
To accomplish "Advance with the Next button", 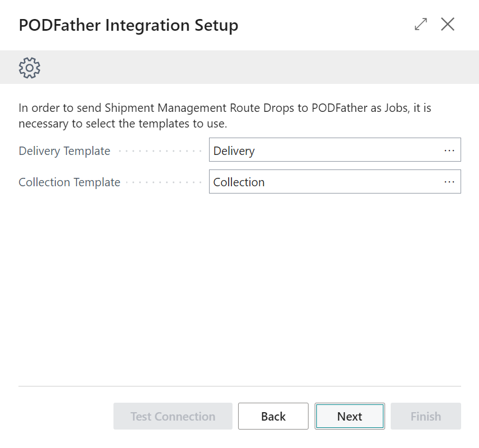I will coord(349,416).
